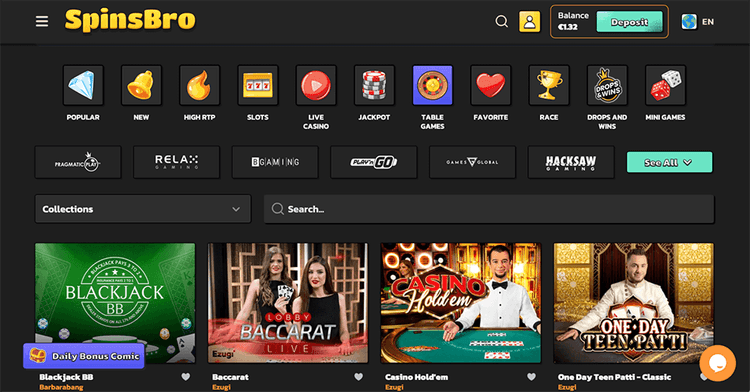This screenshot has width=750, height=392.
Task: Expand See All providers
Action: [x=669, y=162]
